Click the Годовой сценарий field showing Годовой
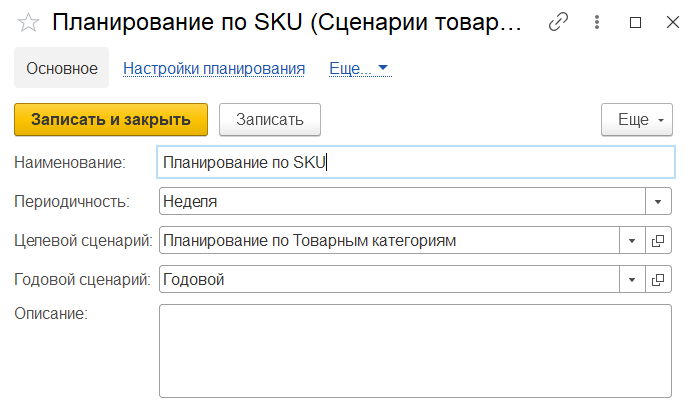Viewport: 694px width, 409px height. 390,280
